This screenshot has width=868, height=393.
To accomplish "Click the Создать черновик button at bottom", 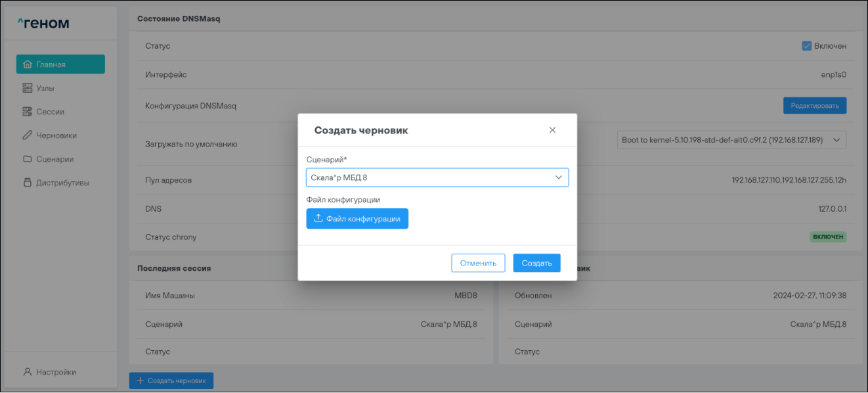I will point(171,381).
